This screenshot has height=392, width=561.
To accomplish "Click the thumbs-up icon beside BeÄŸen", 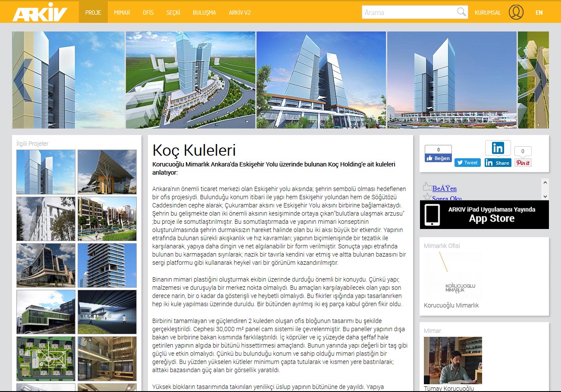I will tap(427, 187).
